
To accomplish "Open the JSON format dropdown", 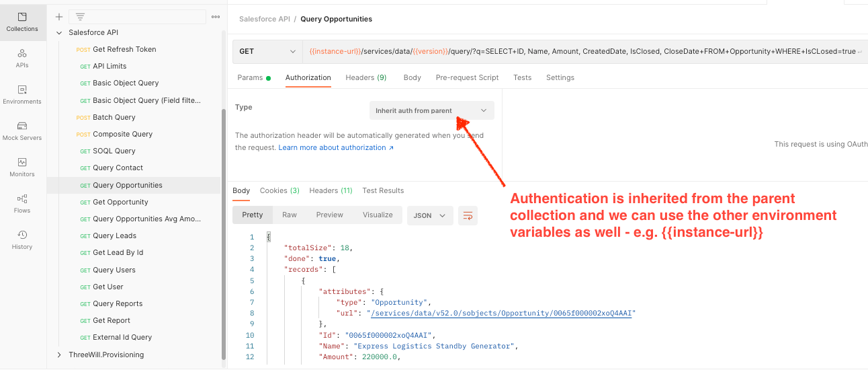I will [430, 215].
